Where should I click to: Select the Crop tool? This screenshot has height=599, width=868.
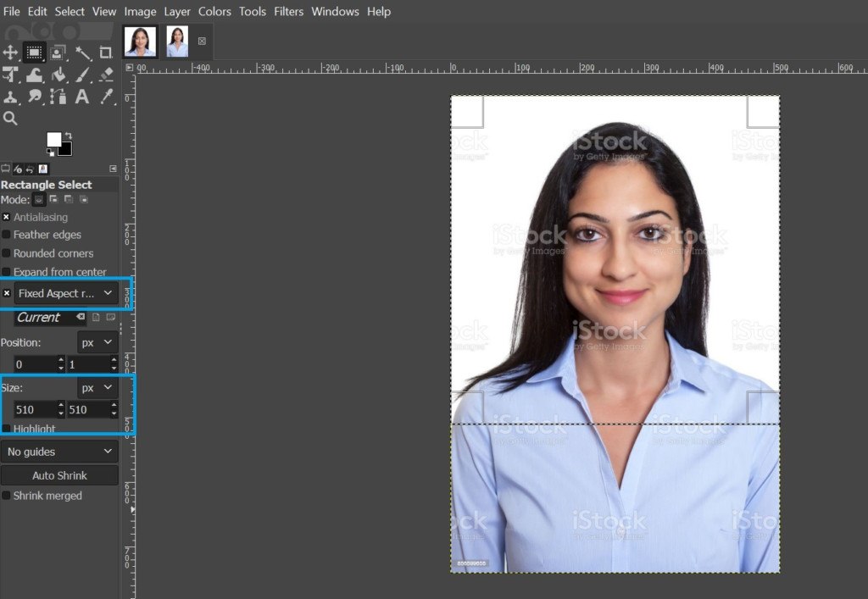point(106,53)
